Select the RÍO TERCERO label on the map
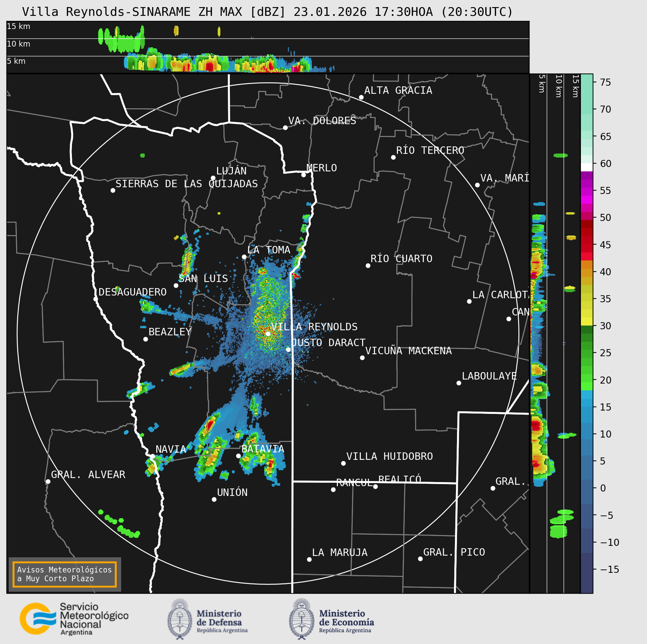This screenshot has height=644, width=647. pos(430,150)
